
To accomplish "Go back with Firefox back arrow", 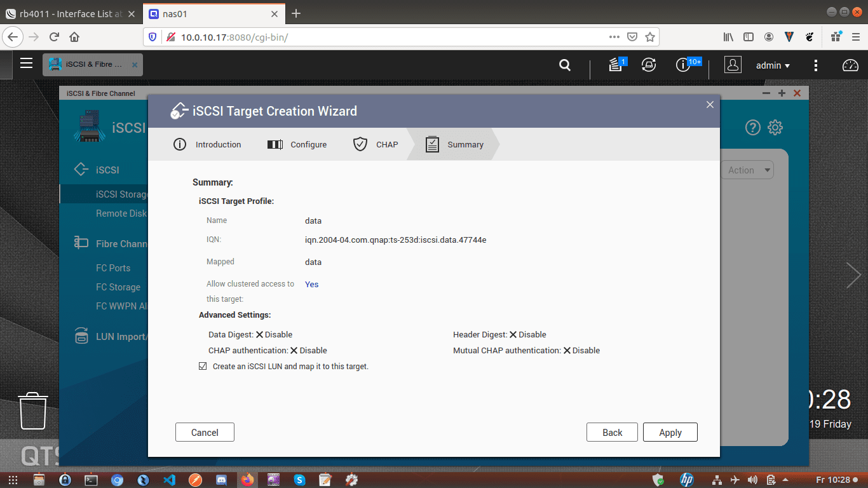I will pyautogui.click(x=13, y=37).
